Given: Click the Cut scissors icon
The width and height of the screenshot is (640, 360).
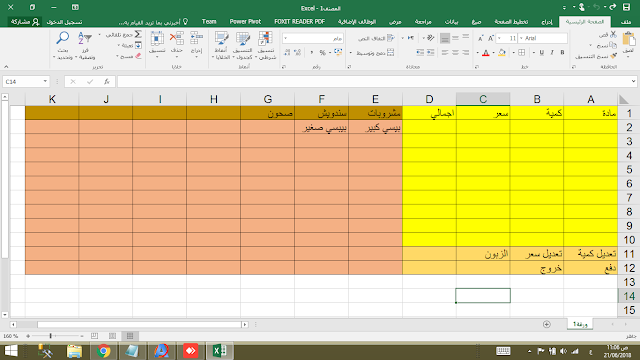Looking at the screenshot, I should [x=613, y=35].
